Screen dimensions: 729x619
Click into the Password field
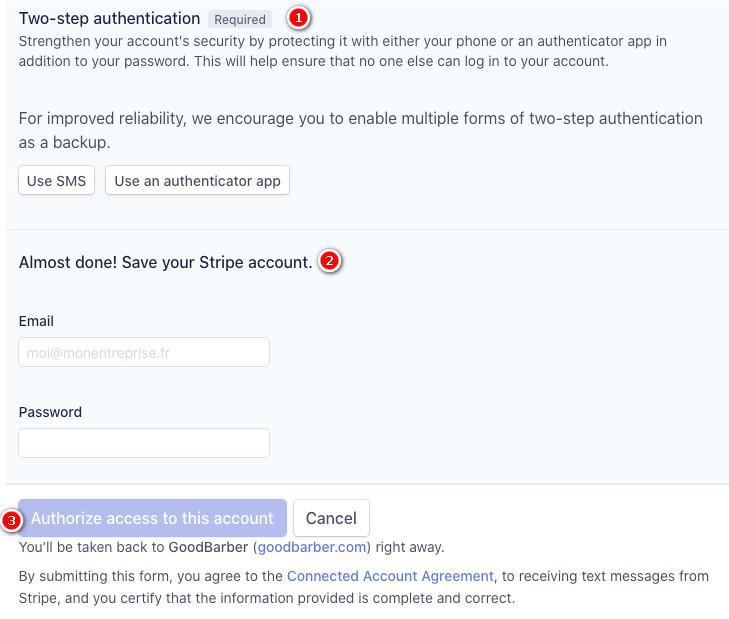[144, 443]
